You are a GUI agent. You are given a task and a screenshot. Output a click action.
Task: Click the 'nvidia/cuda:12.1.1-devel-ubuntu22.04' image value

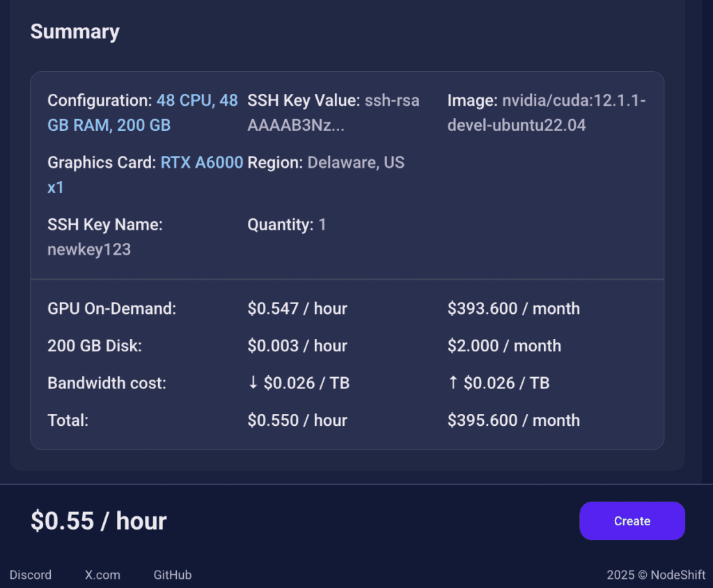pyautogui.click(x=547, y=113)
